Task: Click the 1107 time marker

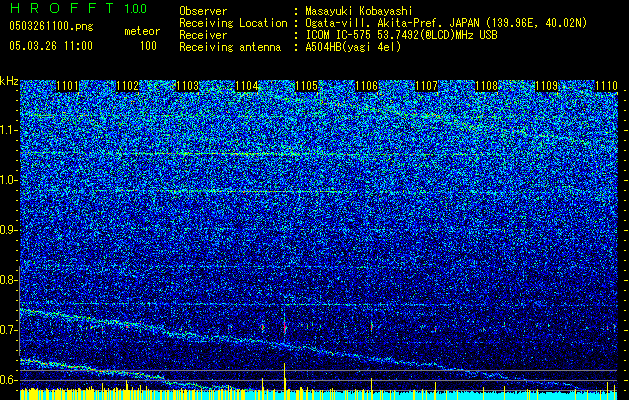Action: (x=426, y=86)
